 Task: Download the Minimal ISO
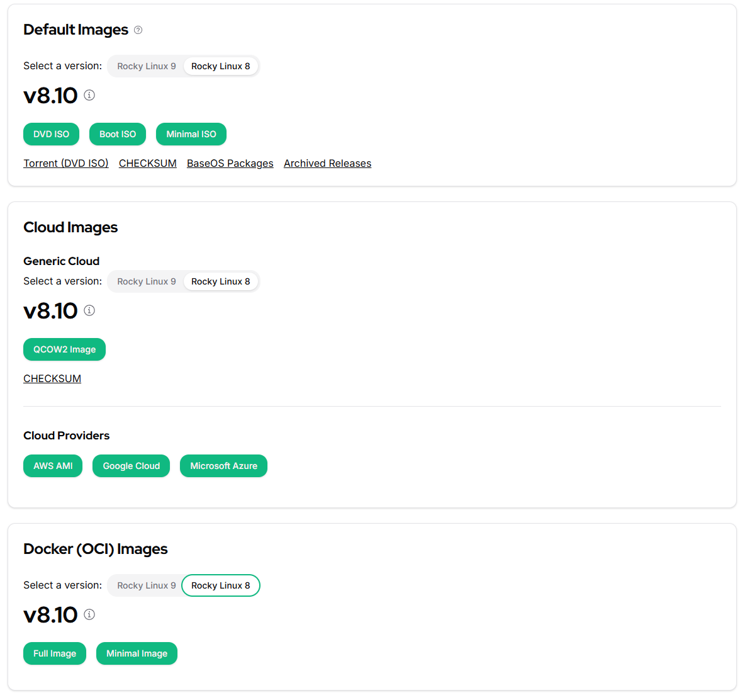point(191,134)
